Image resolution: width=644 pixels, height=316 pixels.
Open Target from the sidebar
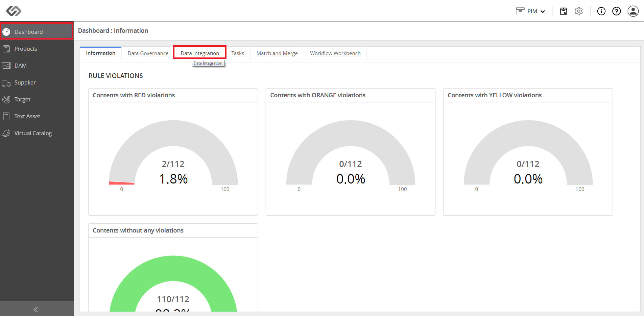coord(37,99)
